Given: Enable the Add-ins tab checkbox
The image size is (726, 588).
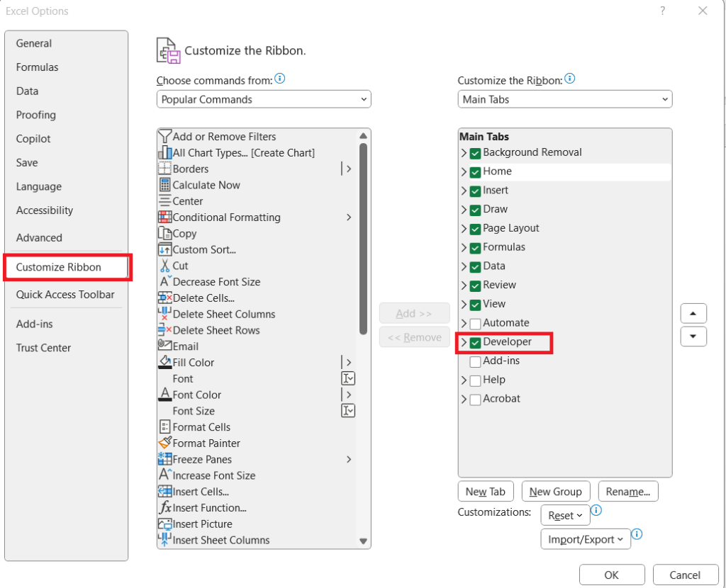Looking at the screenshot, I should point(474,361).
